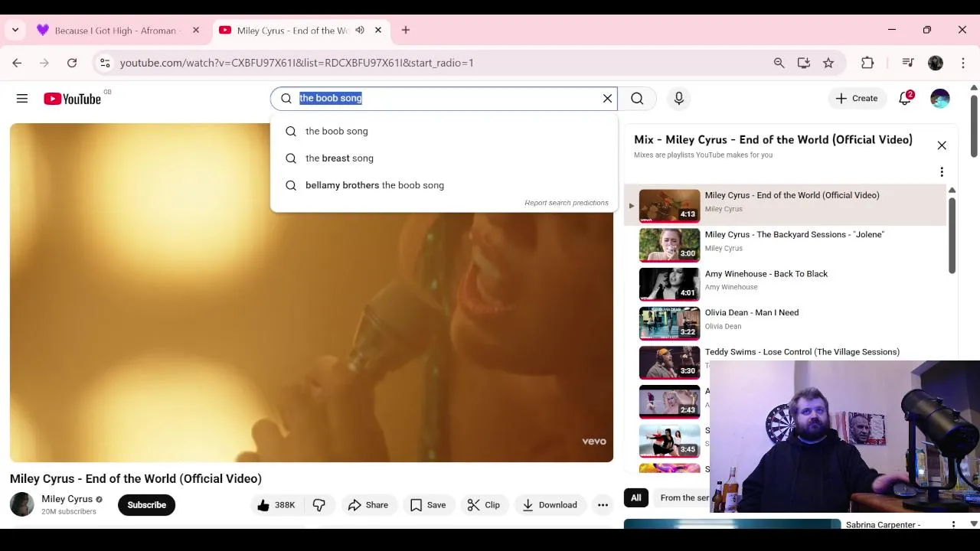Open the notifications bell

905,98
